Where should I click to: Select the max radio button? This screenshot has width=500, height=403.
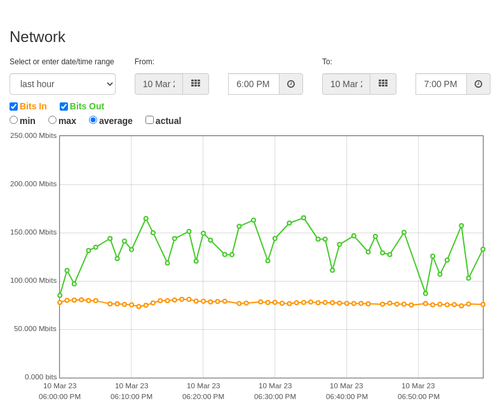52,120
